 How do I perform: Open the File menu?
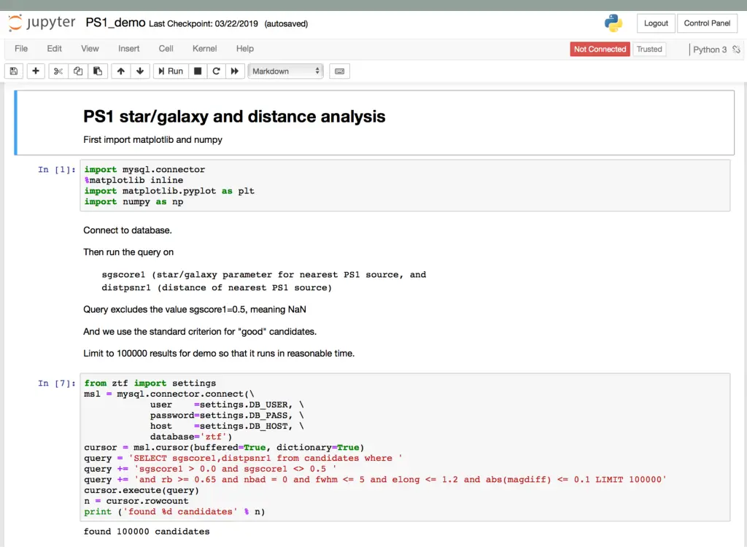tap(21, 49)
